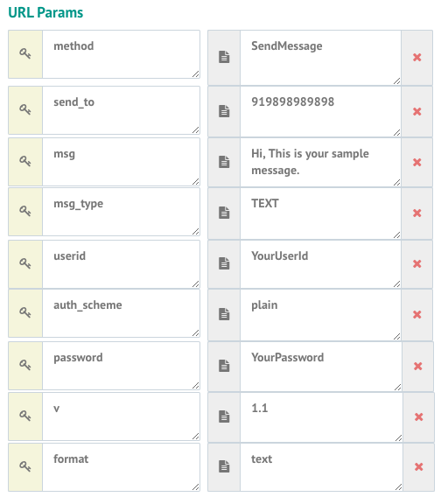Focus the YourUserId value field
This screenshot has width=448, height=504.
[320, 264]
